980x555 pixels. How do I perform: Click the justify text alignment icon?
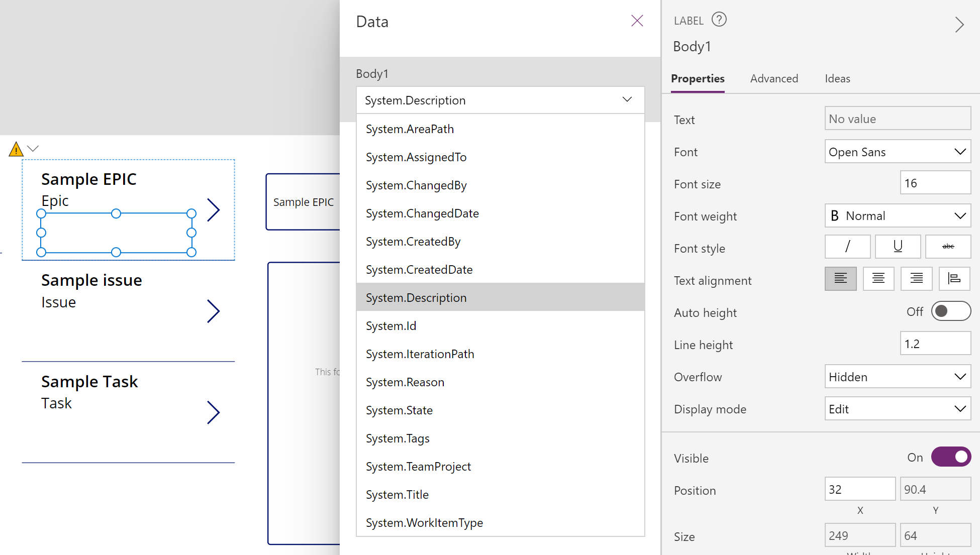coord(954,279)
